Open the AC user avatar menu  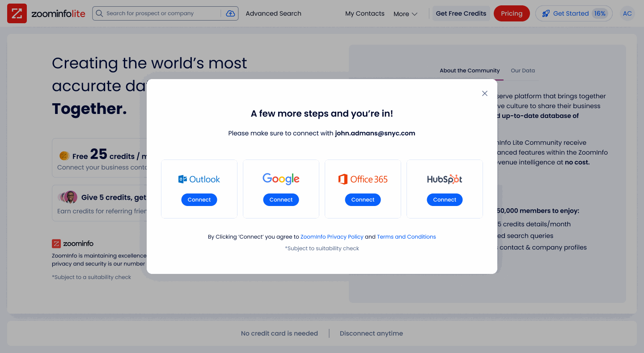tap(627, 13)
